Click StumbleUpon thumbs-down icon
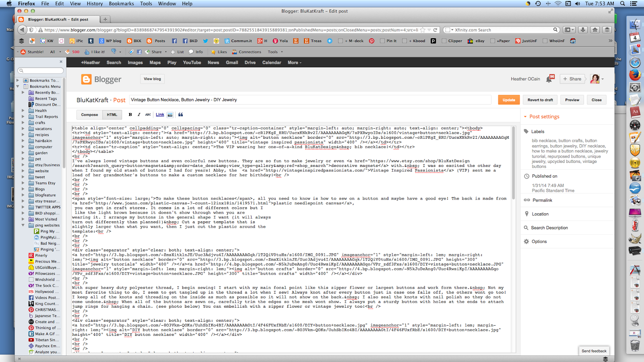The height and width of the screenshot is (362, 644). tap(114, 52)
